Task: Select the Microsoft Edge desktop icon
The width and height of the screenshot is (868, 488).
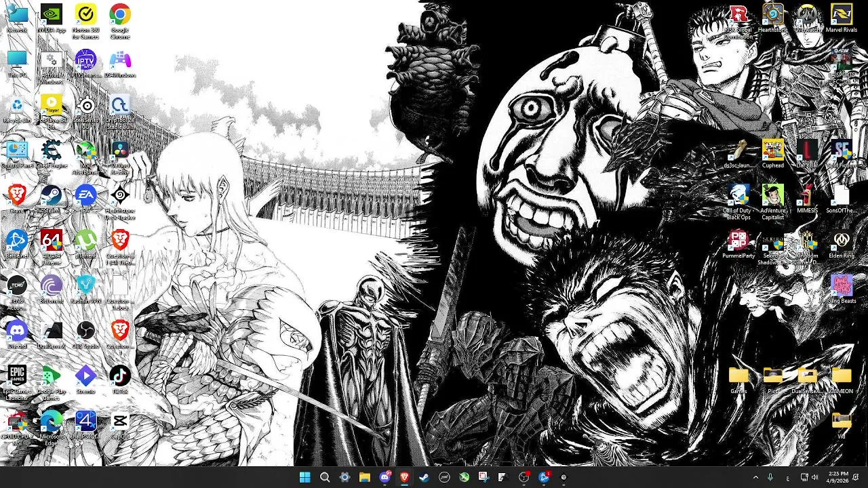Action: coord(52,428)
